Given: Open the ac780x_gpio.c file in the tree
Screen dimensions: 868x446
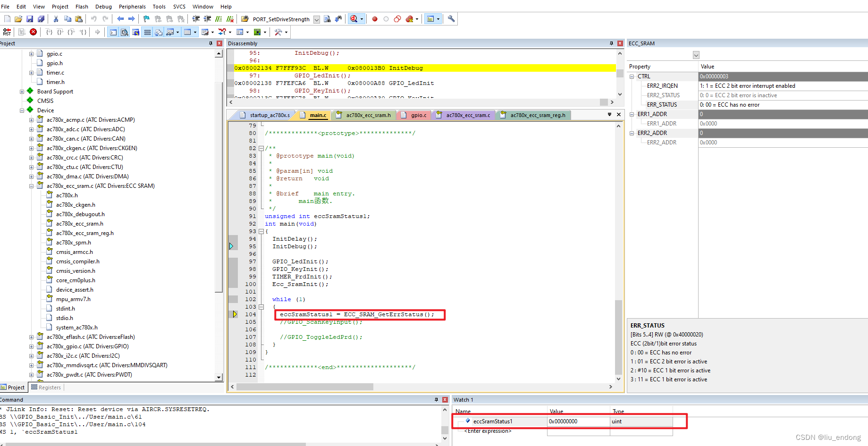Looking at the screenshot, I should (x=88, y=346).
